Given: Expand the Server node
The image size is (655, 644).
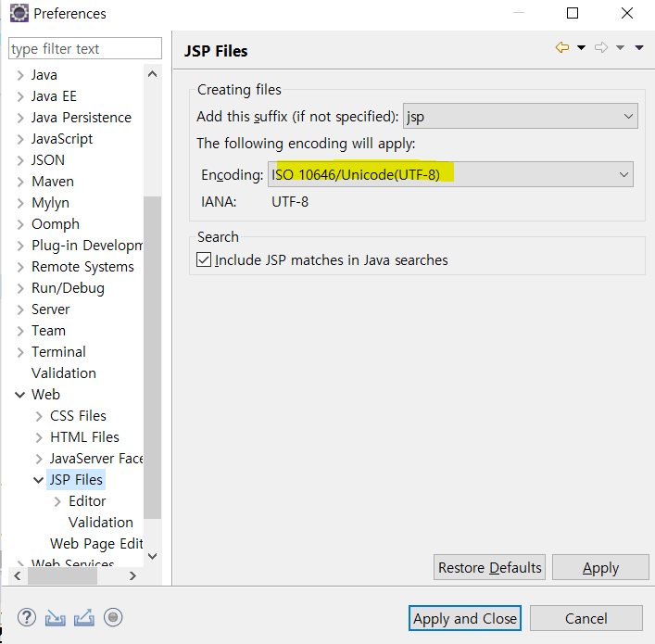Looking at the screenshot, I should (20, 309).
